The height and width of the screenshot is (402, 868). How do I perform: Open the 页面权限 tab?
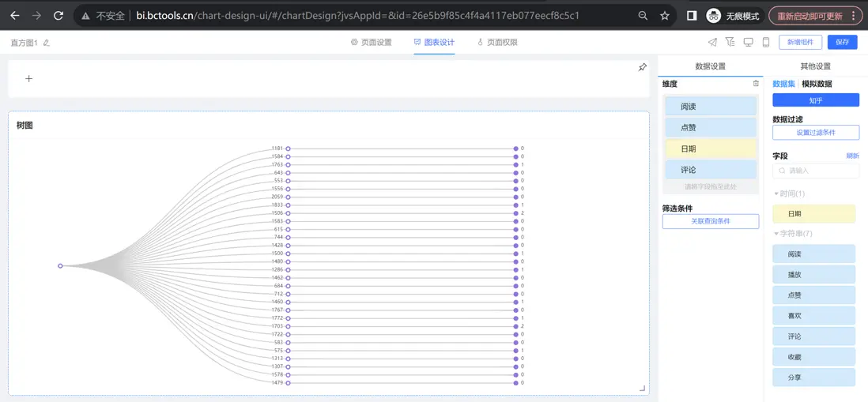(497, 42)
